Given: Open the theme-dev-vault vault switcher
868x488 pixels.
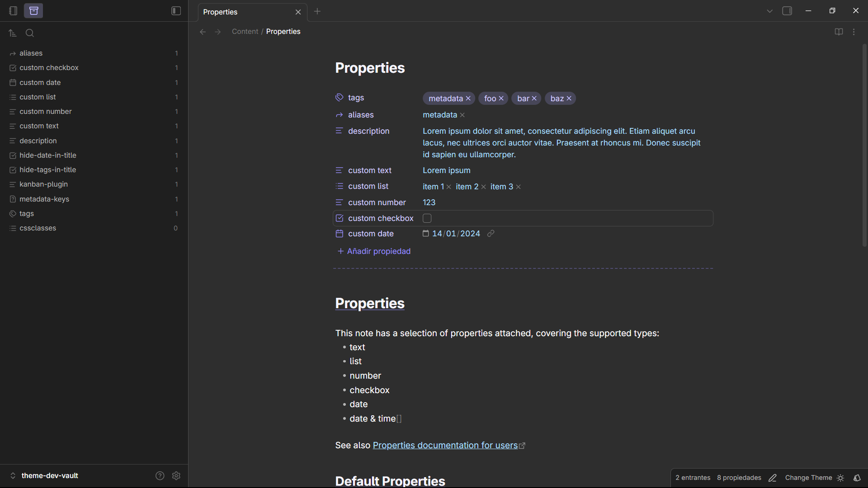Looking at the screenshot, I should click(x=44, y=476).
